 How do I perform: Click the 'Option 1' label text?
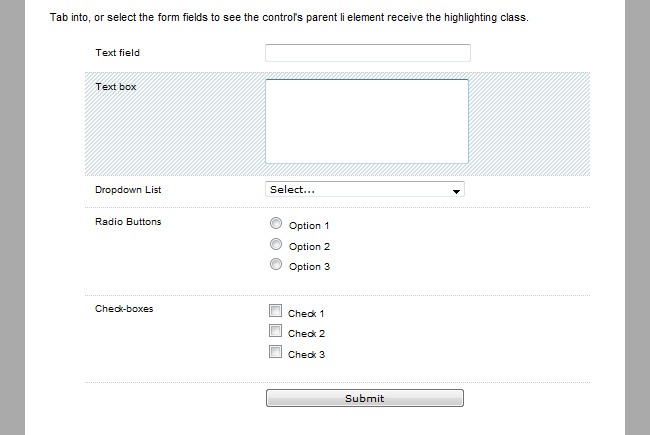(309, 226)
